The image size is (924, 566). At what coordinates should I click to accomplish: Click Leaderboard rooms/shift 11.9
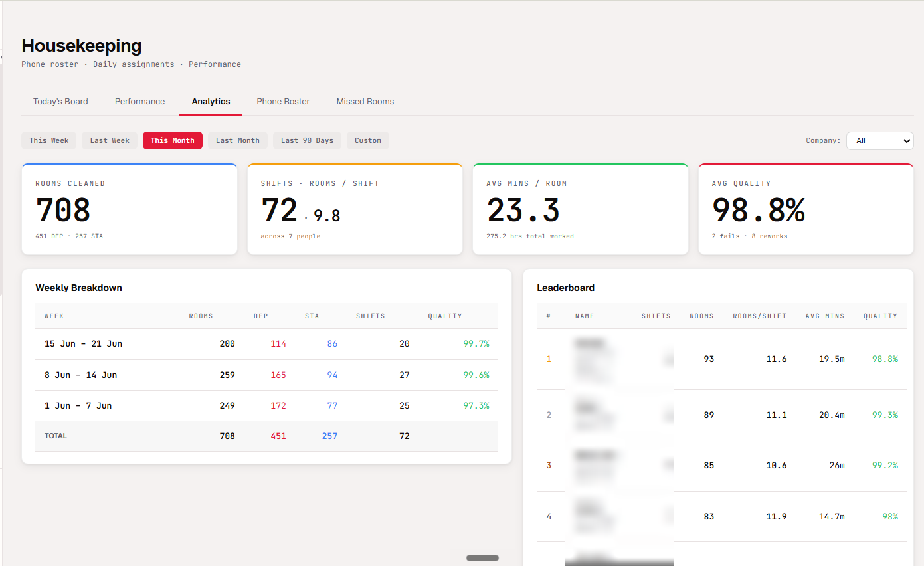(x=777, y=516)
